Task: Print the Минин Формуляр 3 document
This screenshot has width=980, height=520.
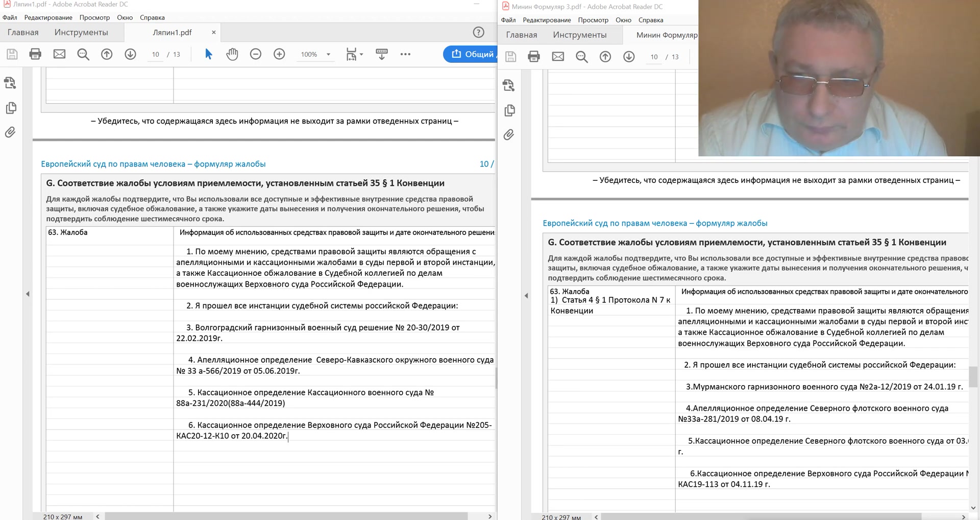Action: pos(534,57)
